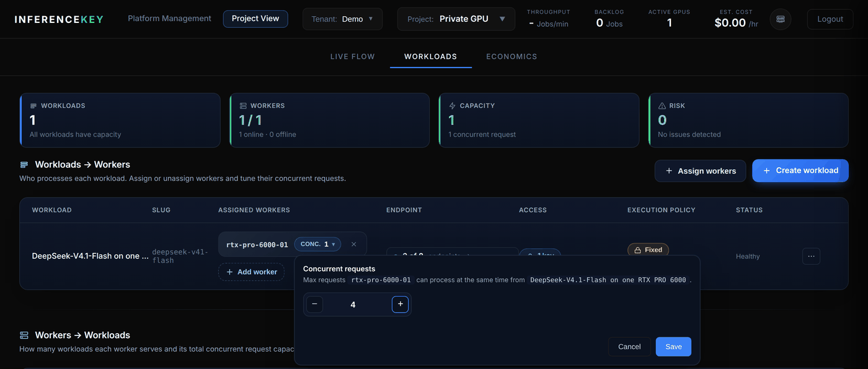The height and width of the screenshot is (369, 868).
Task: Open the Tenant Demo dropdown
Action: tap(342, 19)
